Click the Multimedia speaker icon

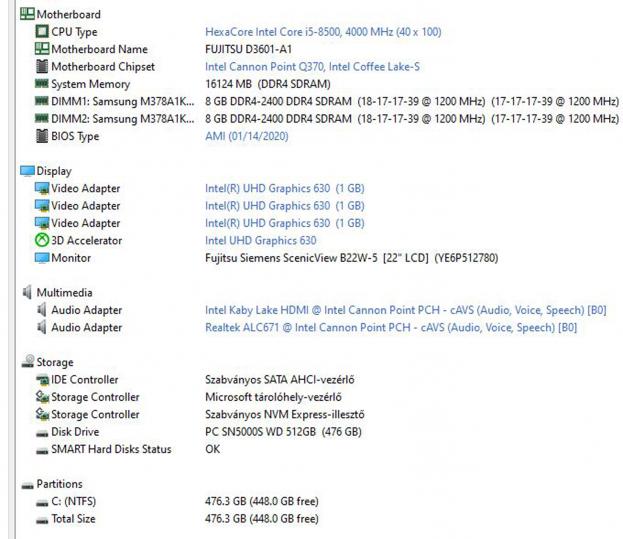pyautogui.click(x=27, y=292)
